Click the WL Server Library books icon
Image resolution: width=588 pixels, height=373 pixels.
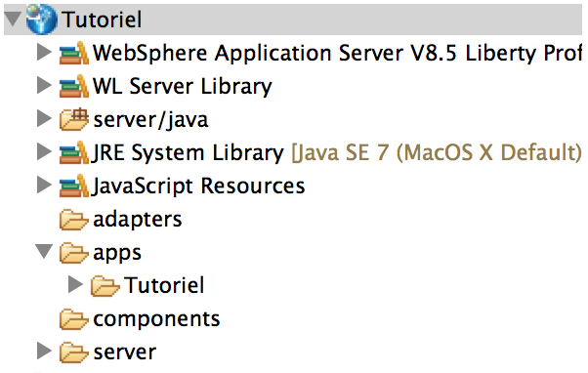(74, 86)
